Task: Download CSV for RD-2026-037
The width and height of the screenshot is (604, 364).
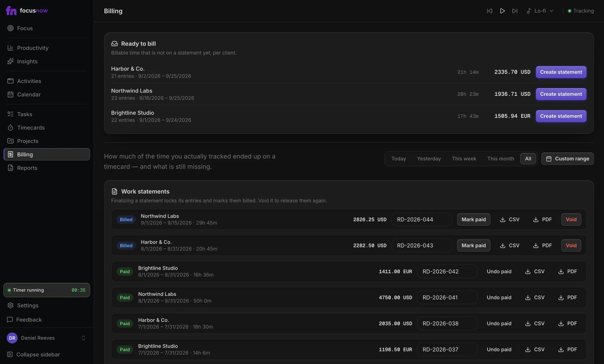Action: pos(535,350)
